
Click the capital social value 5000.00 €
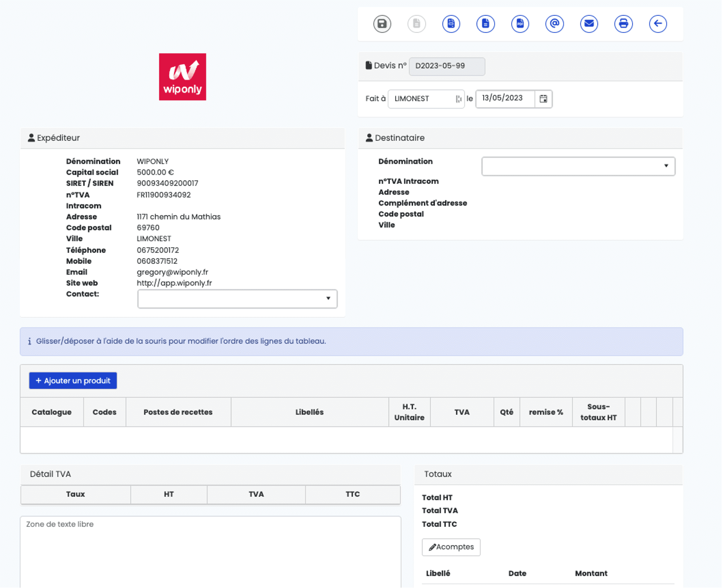click(155, 172)
